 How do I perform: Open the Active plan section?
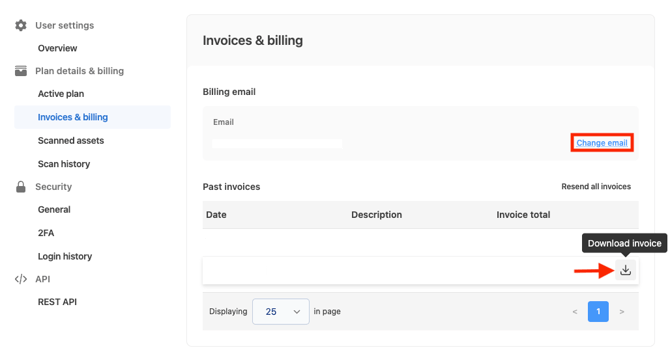[61, 94]
